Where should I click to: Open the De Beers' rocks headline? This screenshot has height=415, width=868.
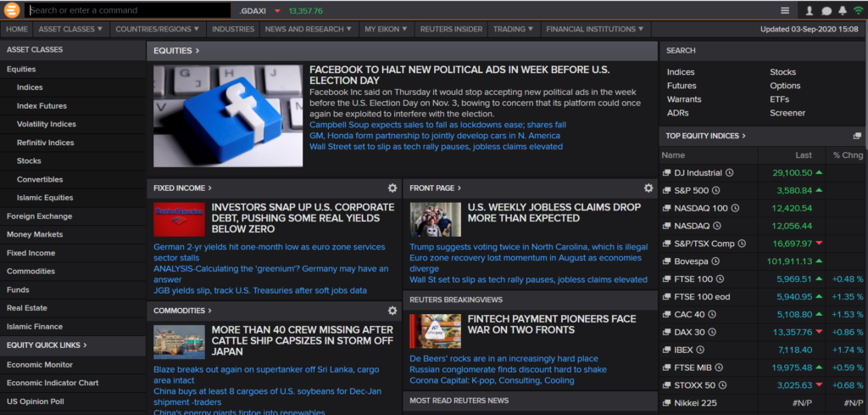click(x=504, y=358)
